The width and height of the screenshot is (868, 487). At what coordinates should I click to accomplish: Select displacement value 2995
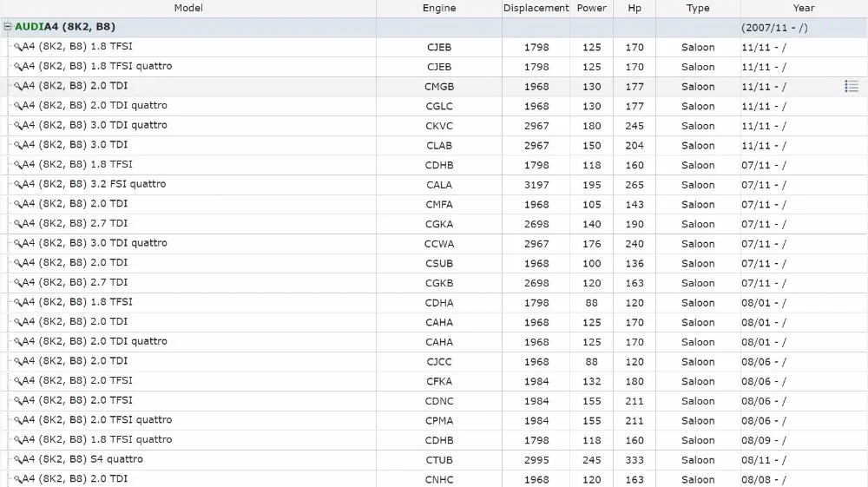pyautogui.click(x=536, y=460)
